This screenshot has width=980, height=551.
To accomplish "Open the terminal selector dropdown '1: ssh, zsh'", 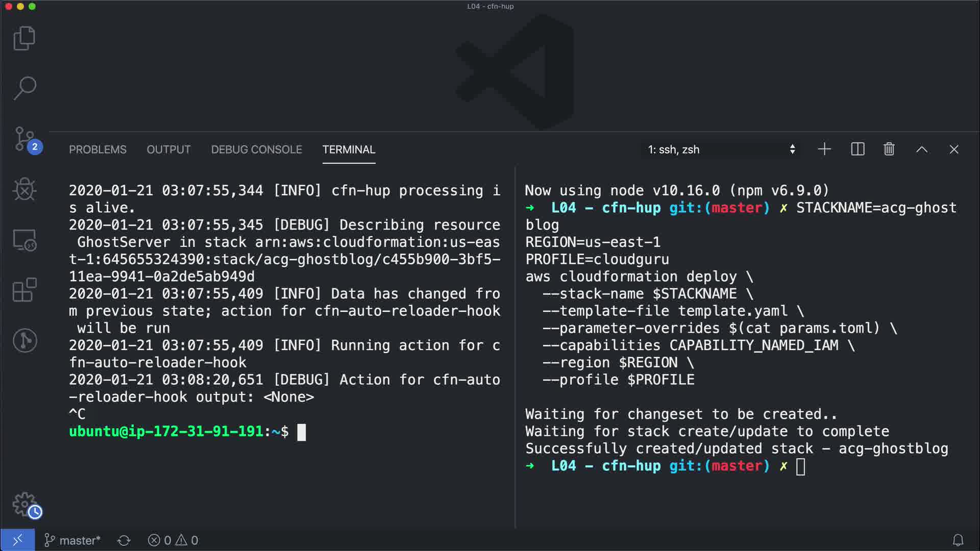I will coord(721,149).
